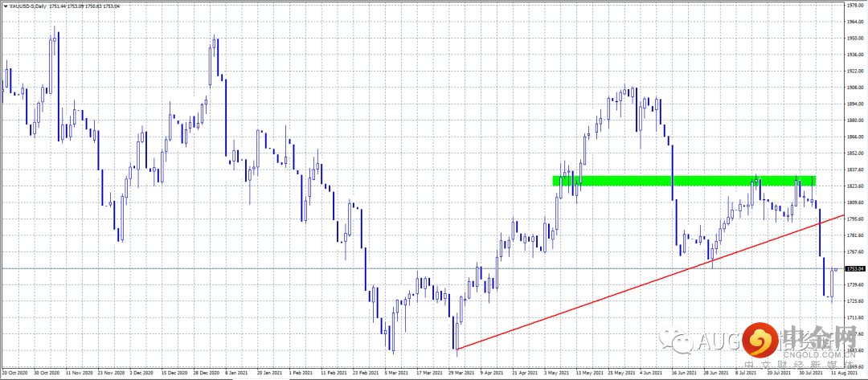Select the red ascending trendline
This screenshot has width=868, height=380.
tap(651, 281)
